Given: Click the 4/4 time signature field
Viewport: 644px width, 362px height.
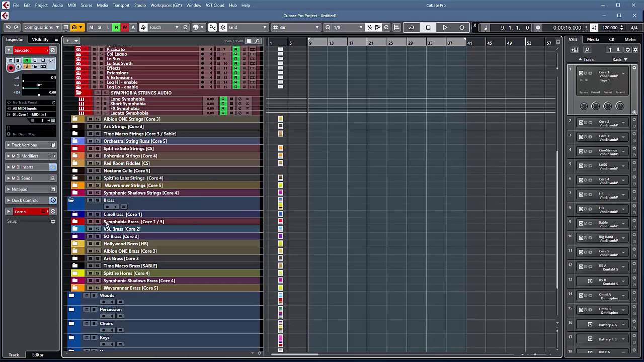Looking at the screenshot, I should coord(634,28).
